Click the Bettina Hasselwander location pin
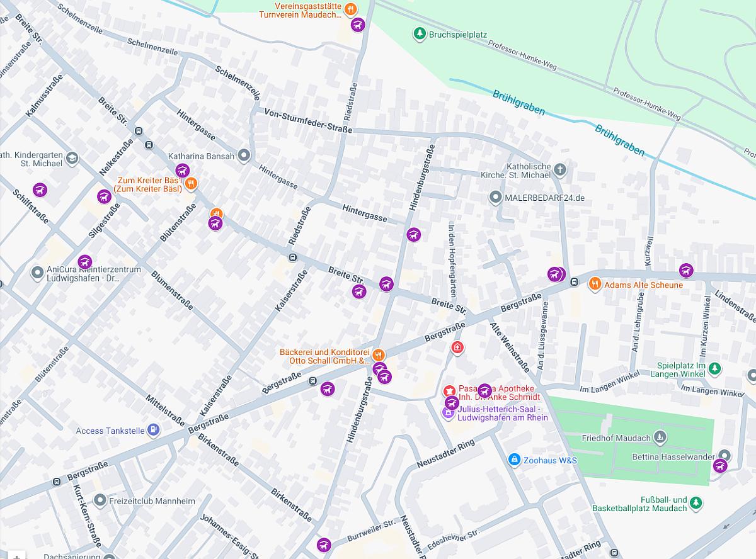Image resolution: width=756 pixels, height=559 pixels. pyautogui.click(x=724, y=456)
